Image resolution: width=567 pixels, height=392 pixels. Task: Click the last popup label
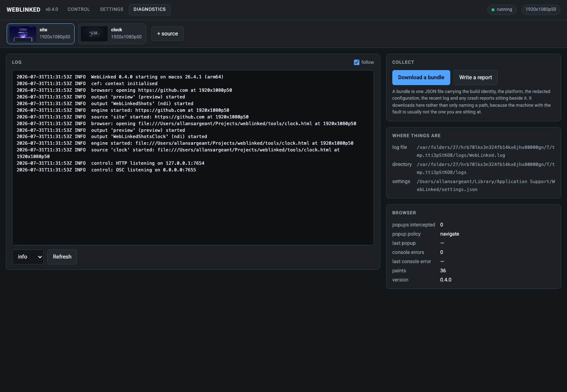tap(404, 243)
